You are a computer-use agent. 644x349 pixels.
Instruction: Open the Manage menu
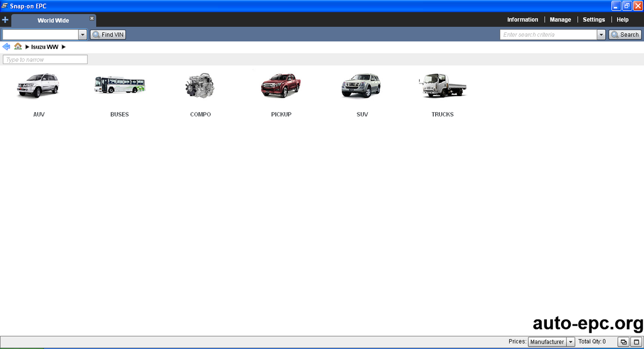point(560,20)
